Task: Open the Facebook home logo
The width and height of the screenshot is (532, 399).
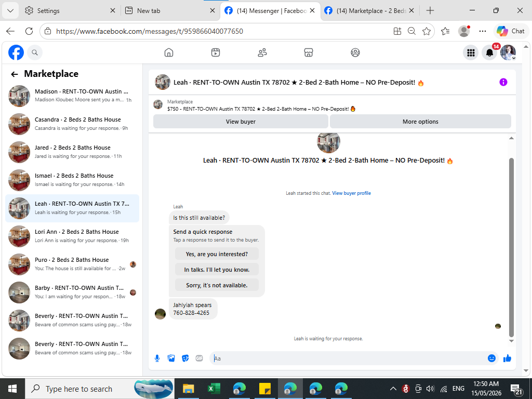Action: coord(16,52)
